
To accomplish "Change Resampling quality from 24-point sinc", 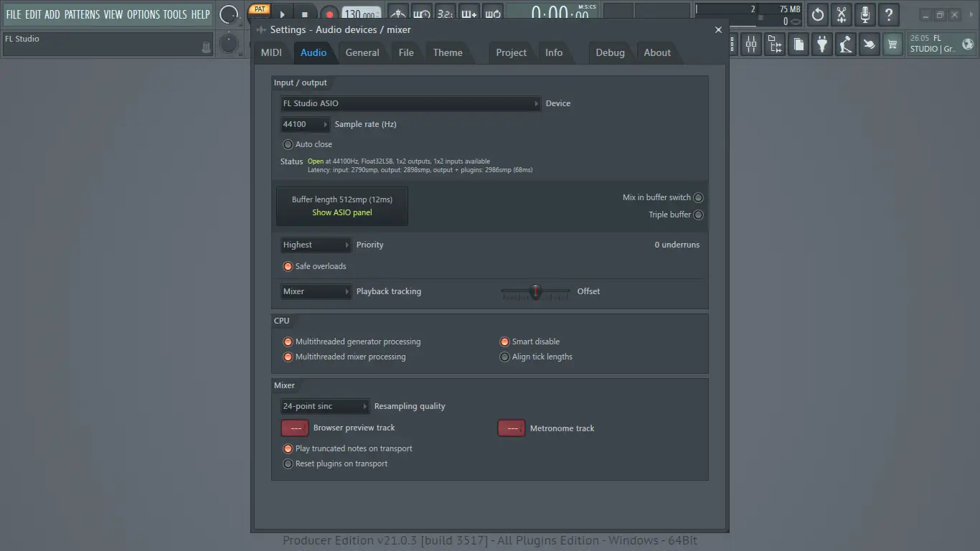I will click(x=324, y=405).
